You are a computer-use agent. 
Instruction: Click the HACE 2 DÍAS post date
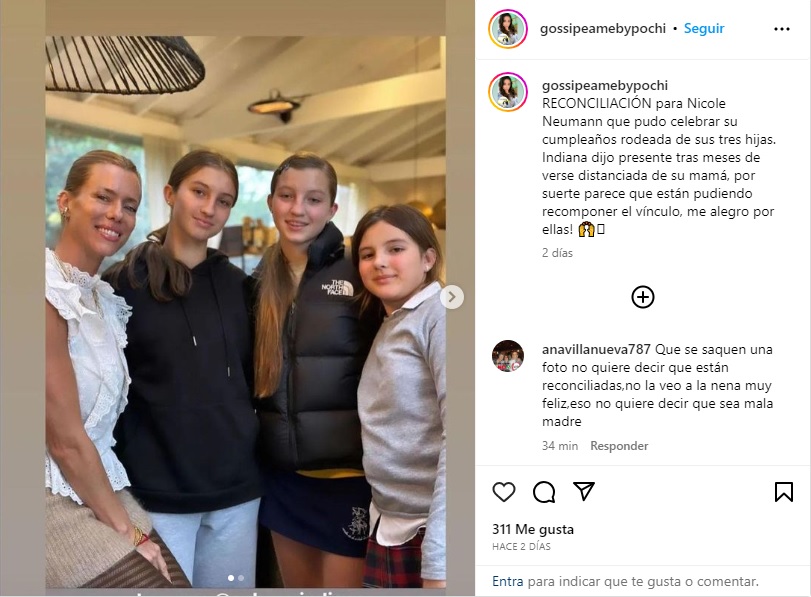coord(521,547)
